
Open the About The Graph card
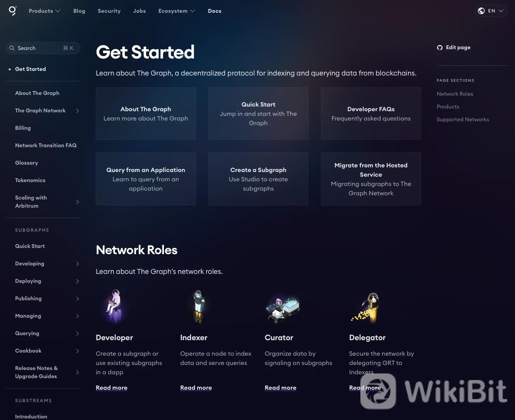pyautogui.click(x=146, y=114)
